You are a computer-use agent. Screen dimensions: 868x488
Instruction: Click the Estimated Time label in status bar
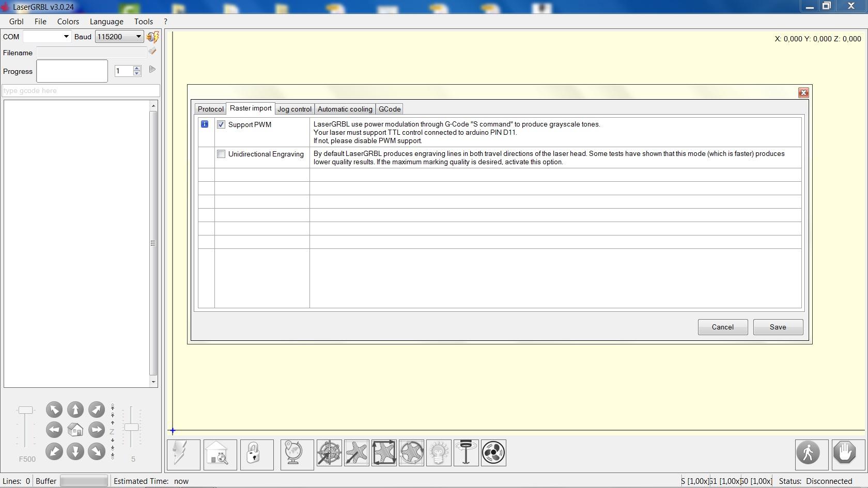point(141,481)
